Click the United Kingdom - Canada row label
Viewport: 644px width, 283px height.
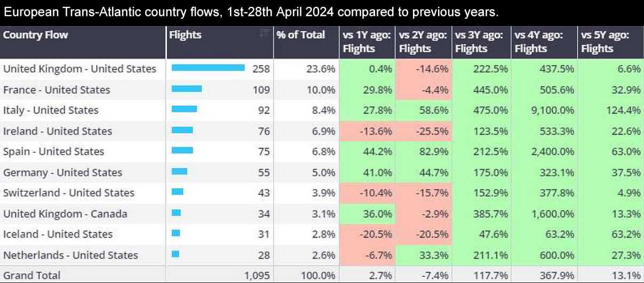(65, 214)
